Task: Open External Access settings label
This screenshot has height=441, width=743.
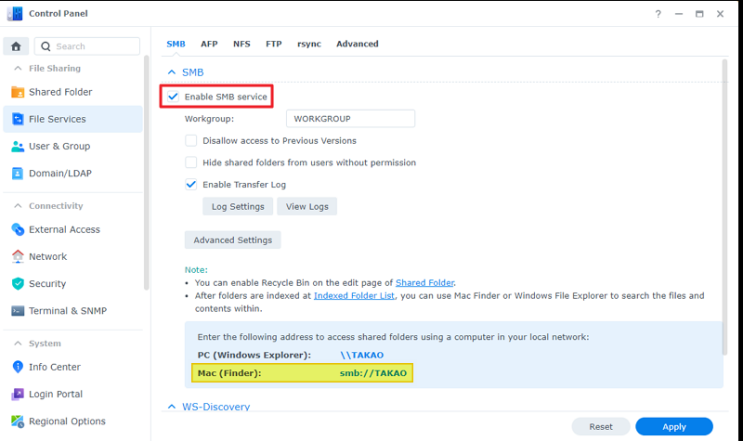Action: click(64, 229)
